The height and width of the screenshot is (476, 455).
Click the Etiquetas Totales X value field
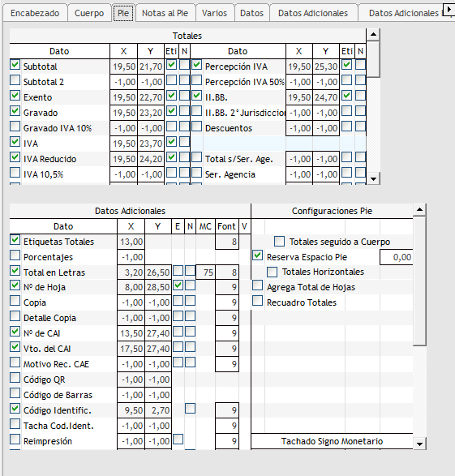pos(131,242)
